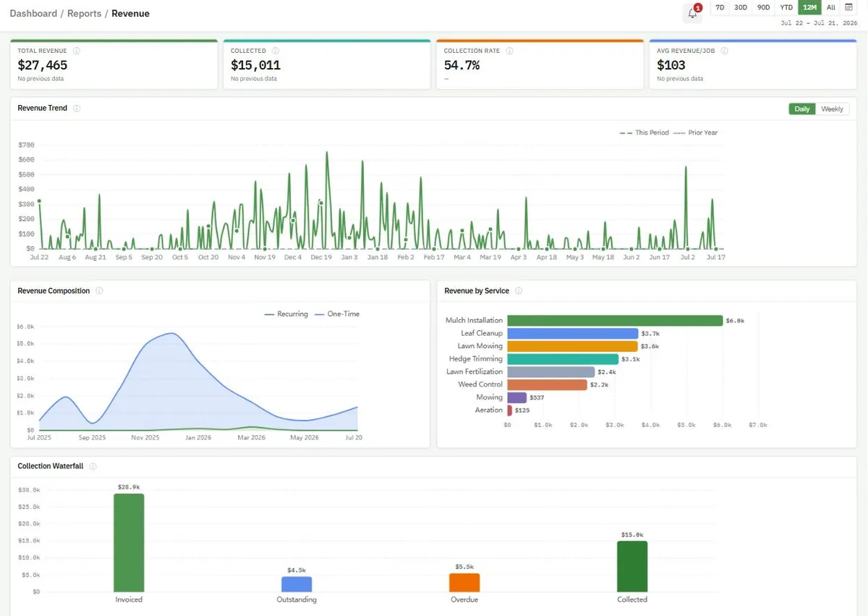Click the date range text under range tabs
The width and height of the screenshot is (868, 616).
coord(819,23)
